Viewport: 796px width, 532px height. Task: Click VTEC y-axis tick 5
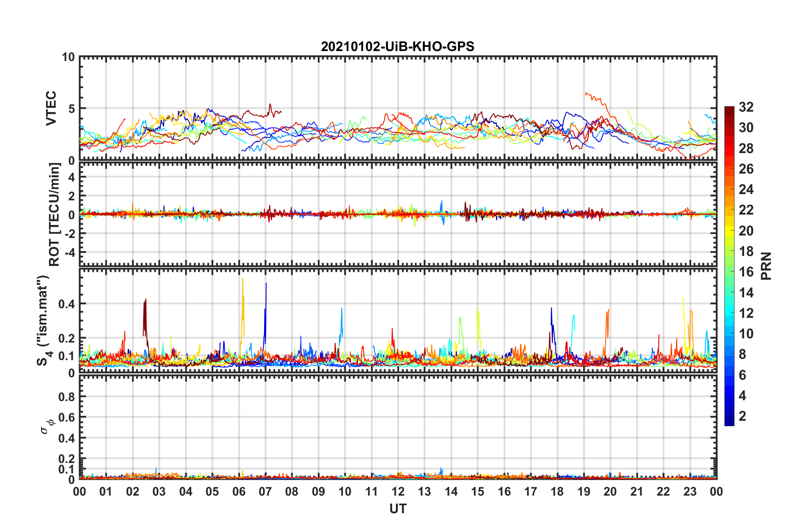click(72, 109)
